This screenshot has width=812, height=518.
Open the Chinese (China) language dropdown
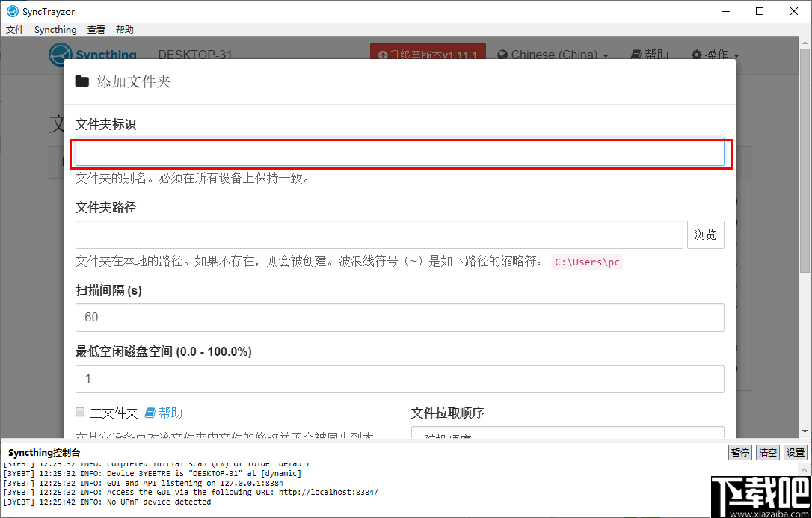[x=553, y=55]
